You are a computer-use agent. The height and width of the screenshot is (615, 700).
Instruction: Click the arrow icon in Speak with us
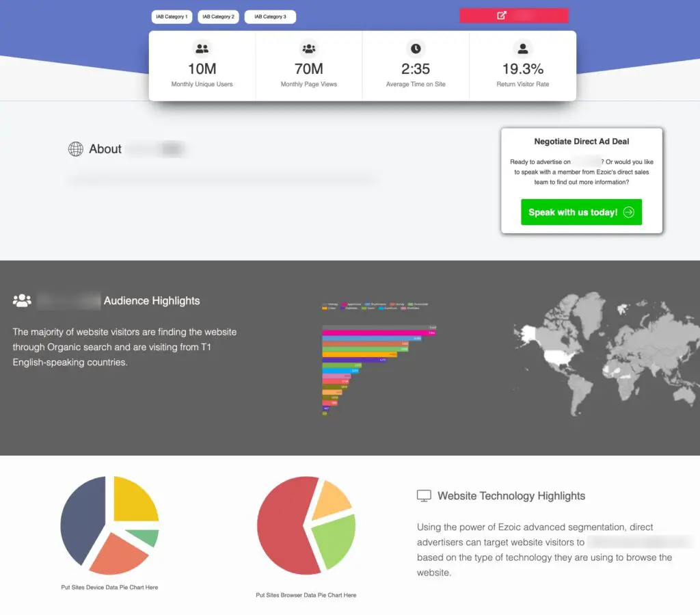point(629,212)
